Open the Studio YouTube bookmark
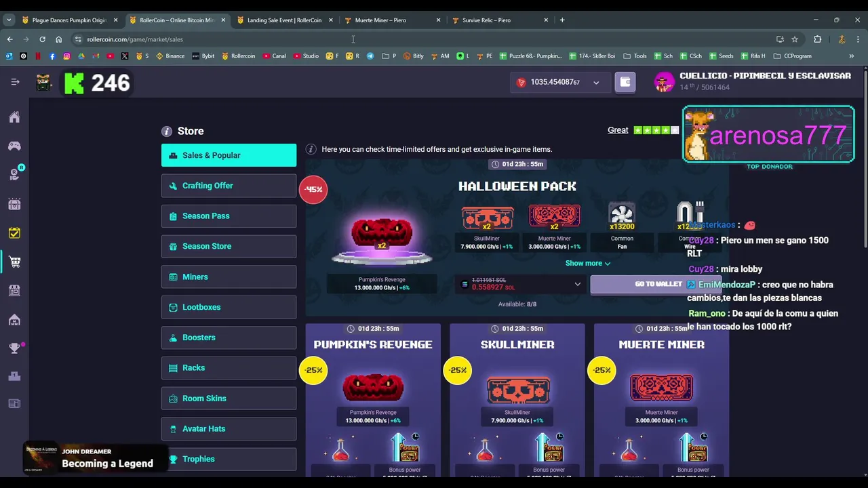Image resolution: width=868 pixels, height=488 pixels. (307, 56)
